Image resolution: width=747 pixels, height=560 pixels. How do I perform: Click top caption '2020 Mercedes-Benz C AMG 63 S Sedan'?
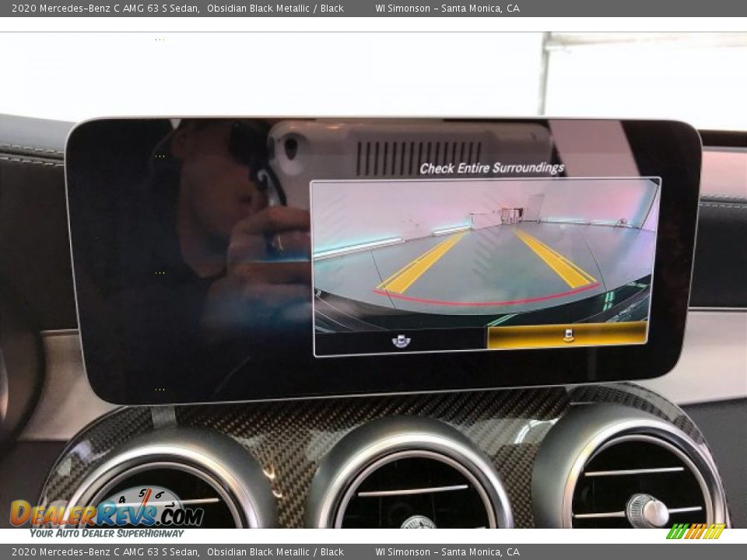pos(105,9)
